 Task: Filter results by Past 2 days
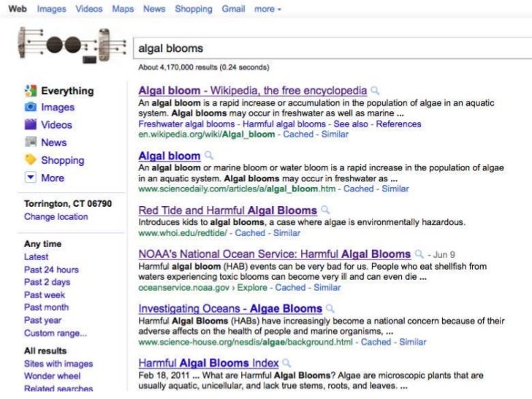tap(47, 282)
